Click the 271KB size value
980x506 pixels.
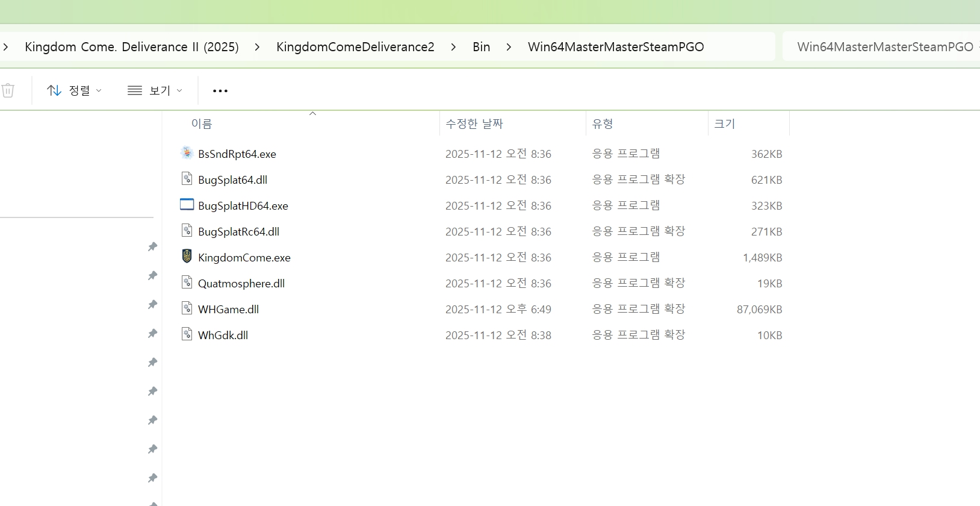[x=767, y=231]
